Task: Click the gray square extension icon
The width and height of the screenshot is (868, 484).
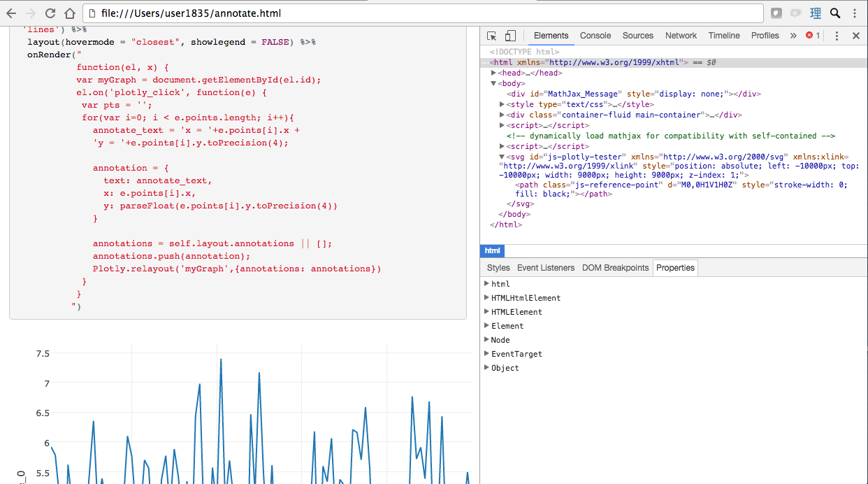Action: point(776,13)
